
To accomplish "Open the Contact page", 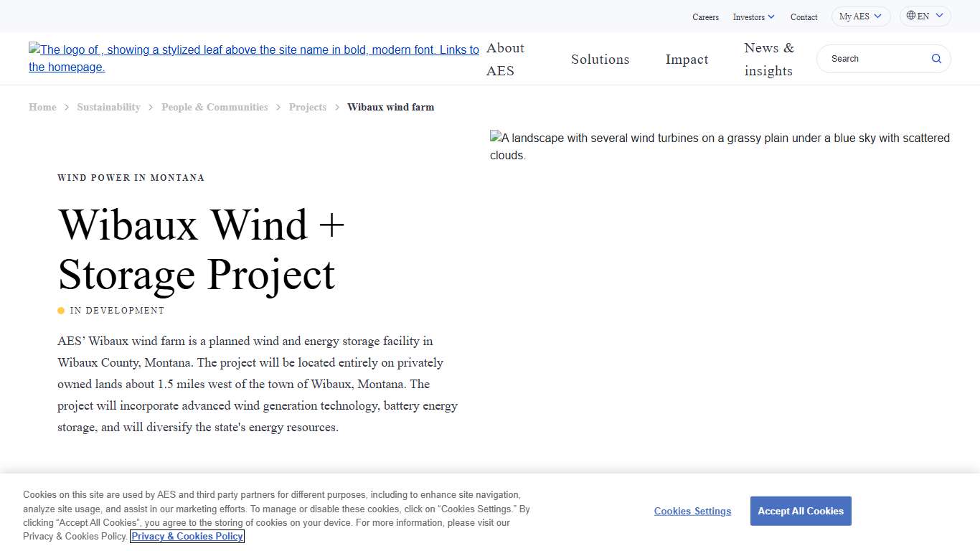I will coord(804,17).
